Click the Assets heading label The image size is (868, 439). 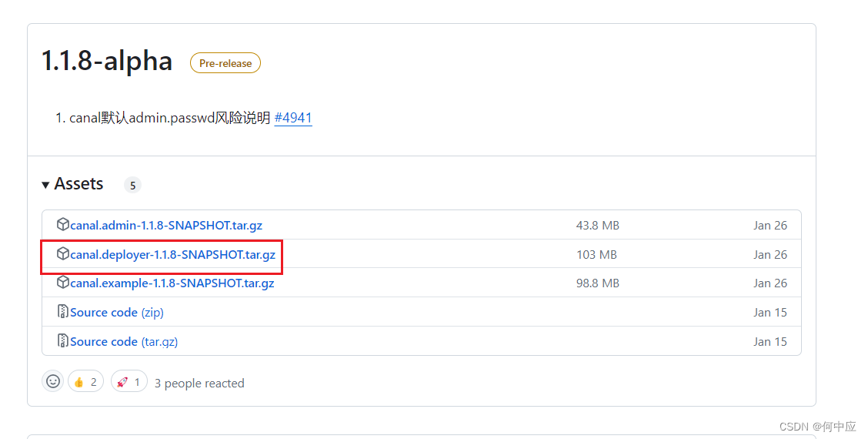click(x=78, y=183)
